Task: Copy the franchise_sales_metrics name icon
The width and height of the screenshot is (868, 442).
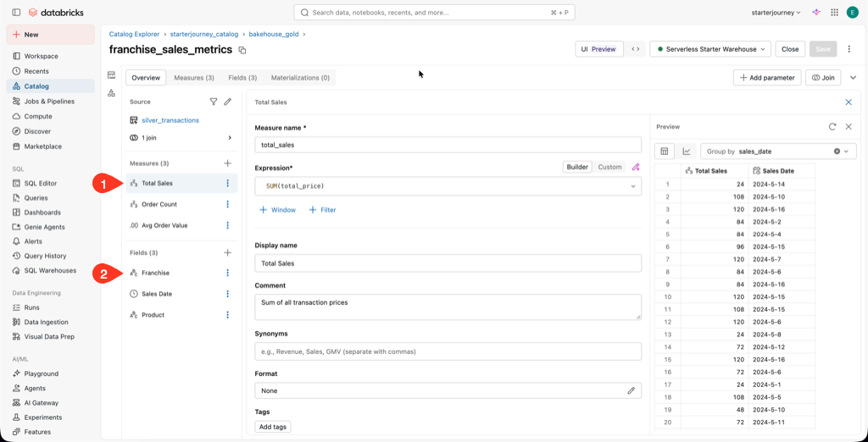Action: pyautogui.click(x=242, y=50)
